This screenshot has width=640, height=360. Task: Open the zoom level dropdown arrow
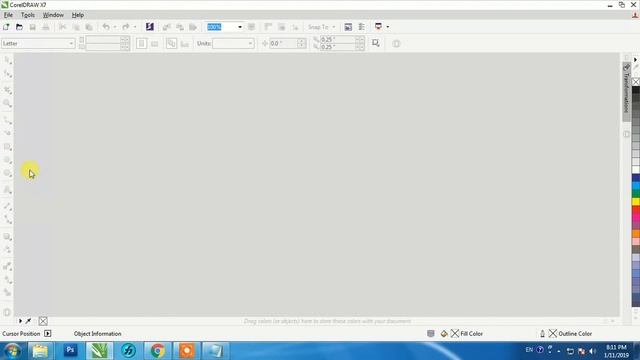pyautogui.click(x=240, y=27)
